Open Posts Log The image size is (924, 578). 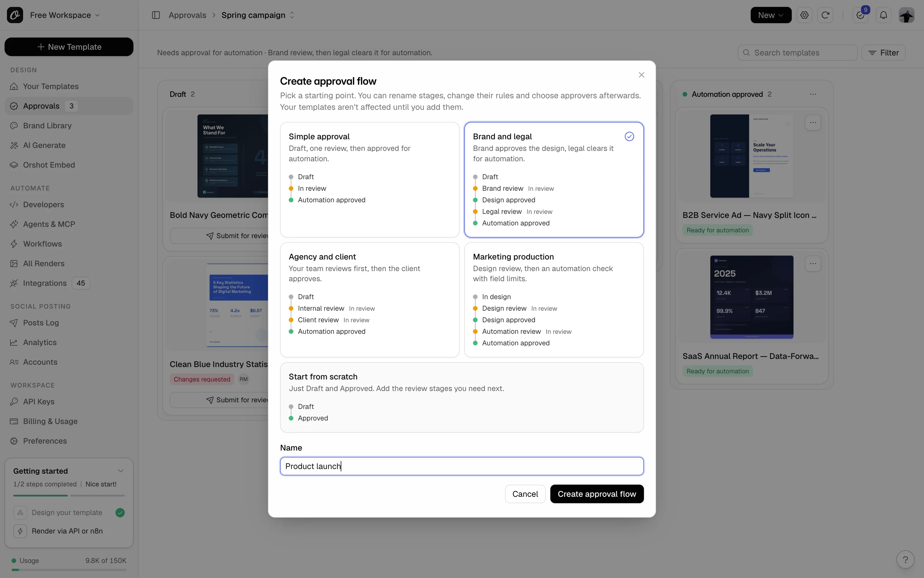69,323
